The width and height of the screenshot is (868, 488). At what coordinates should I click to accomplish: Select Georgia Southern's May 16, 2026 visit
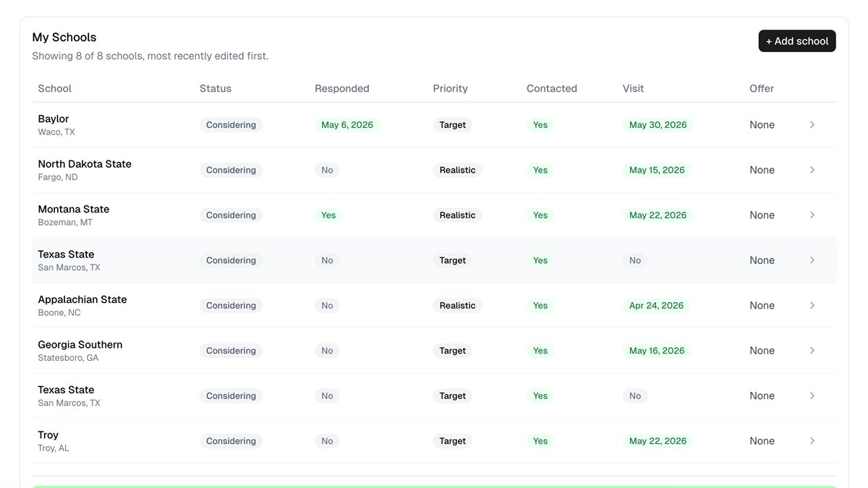[657, 351]
